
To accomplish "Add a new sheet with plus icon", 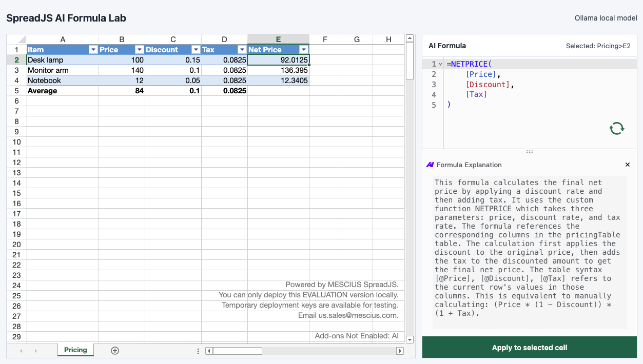I will pyautogui.click(x=115, y=351).
